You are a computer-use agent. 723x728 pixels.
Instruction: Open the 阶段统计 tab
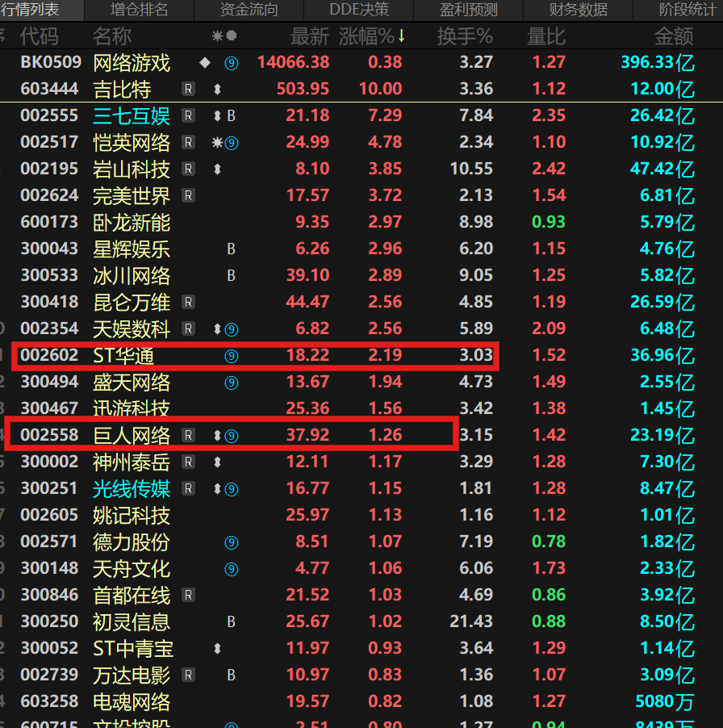pyautogui.click(x=687, y=10)
